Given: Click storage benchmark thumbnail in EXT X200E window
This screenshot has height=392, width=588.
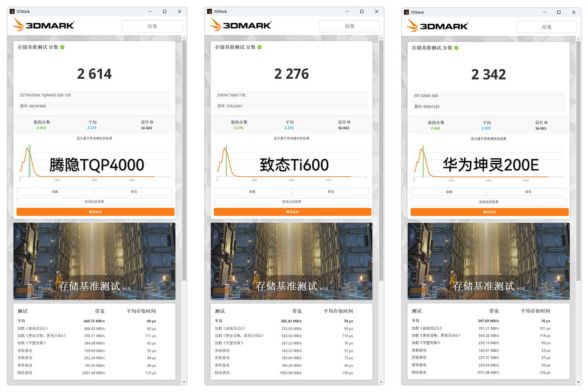Looking at the screenshot, I should pyautogui.click(x=489, y=261).
